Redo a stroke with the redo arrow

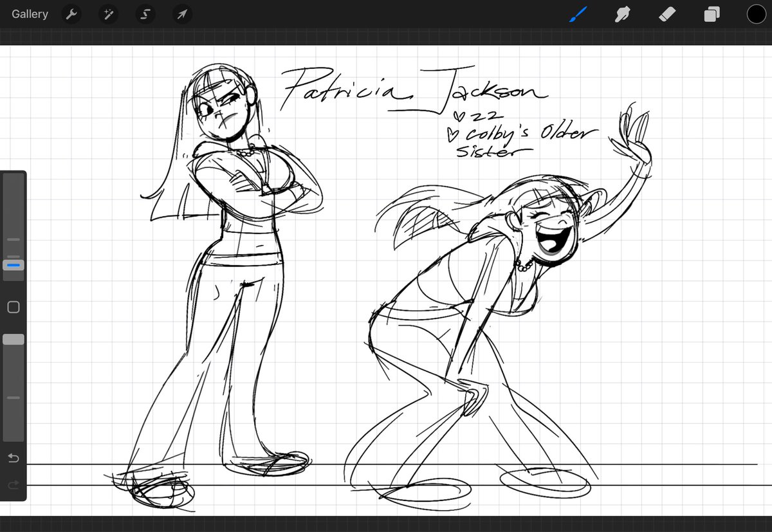point(13,484)
